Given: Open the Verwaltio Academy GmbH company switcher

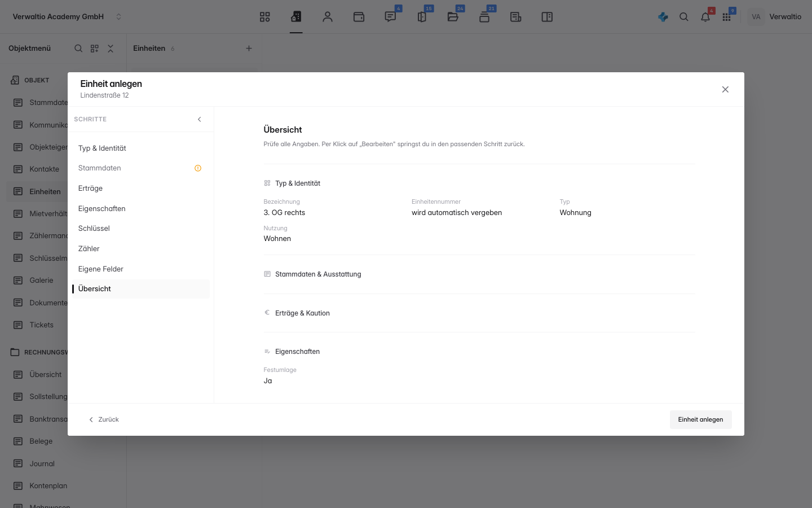Looking at the screenshot, I should (x=67, y=17).
